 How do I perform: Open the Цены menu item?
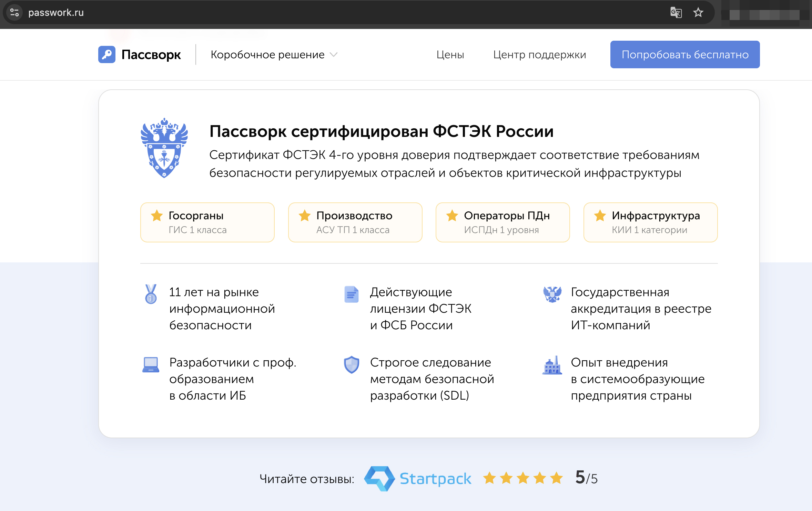click(x=450, y=55)
